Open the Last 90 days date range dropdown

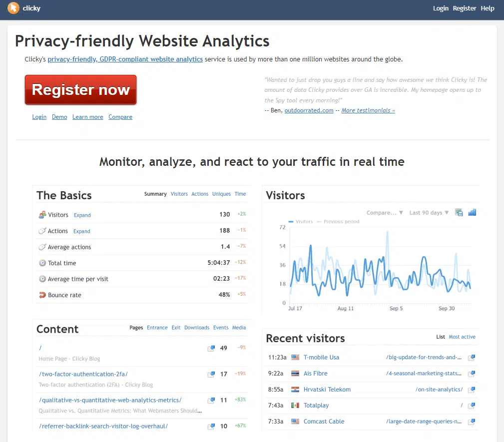click(x=429, y=213)
